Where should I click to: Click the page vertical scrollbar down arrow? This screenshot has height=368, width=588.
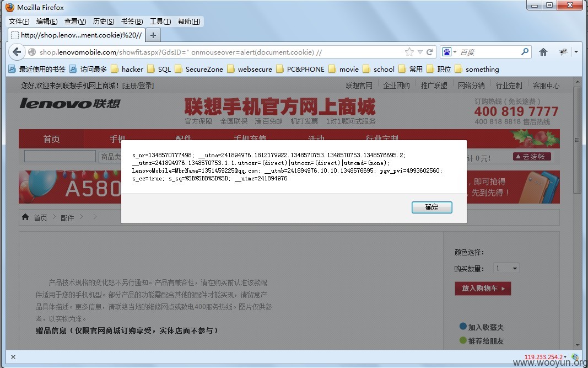[577, 345]
